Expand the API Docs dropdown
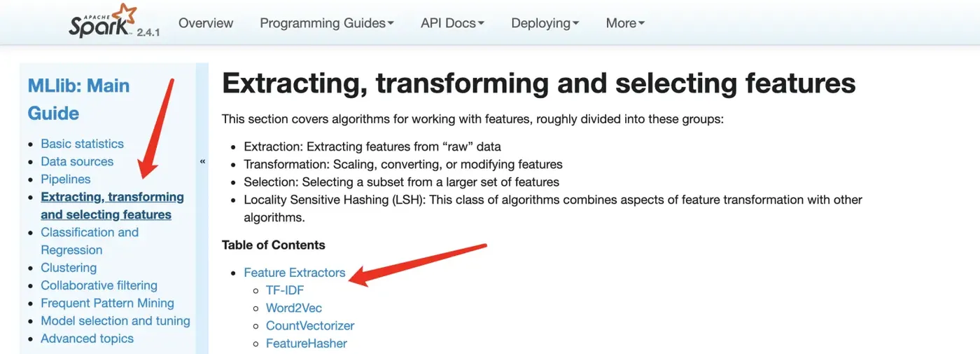The image size is (980, 354). coord(452,23)
